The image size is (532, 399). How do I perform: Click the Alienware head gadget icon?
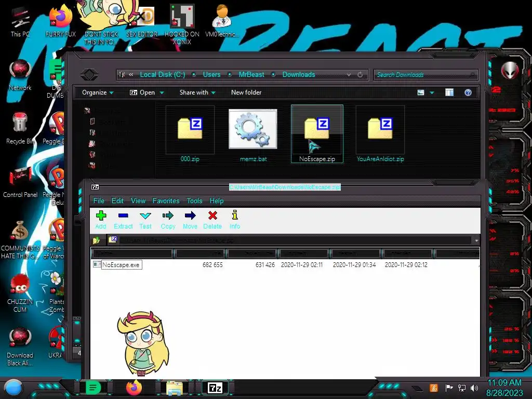click(510, 71)
